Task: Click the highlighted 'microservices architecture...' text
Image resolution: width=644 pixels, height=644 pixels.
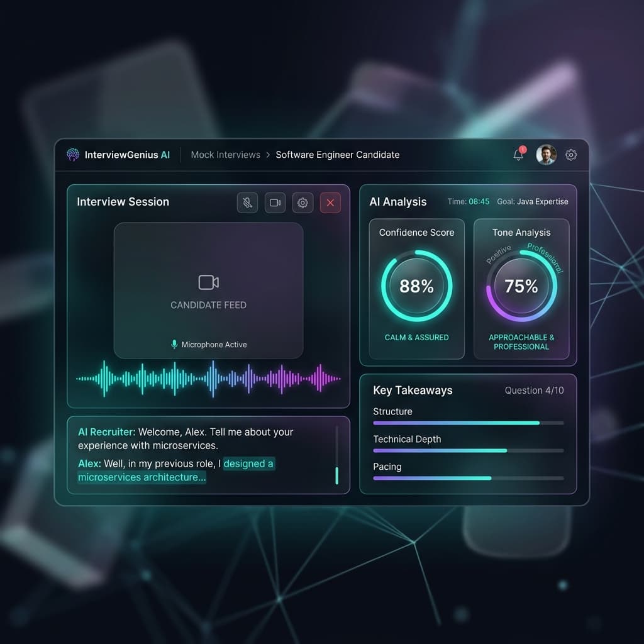Action: tap(142, 477)
